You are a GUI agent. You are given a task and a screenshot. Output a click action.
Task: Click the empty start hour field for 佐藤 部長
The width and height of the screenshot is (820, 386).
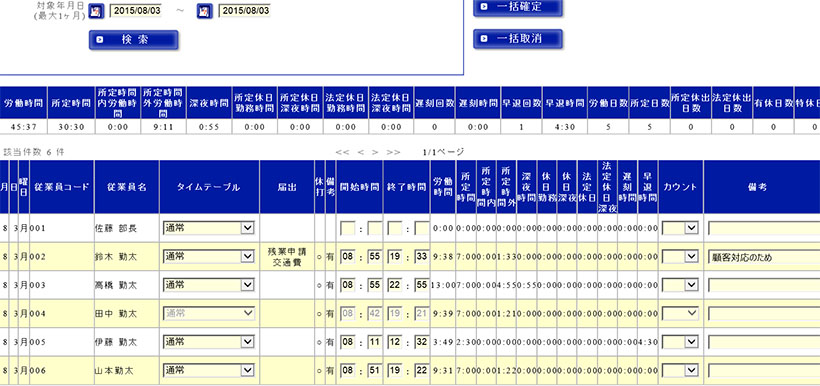[348, 228]
